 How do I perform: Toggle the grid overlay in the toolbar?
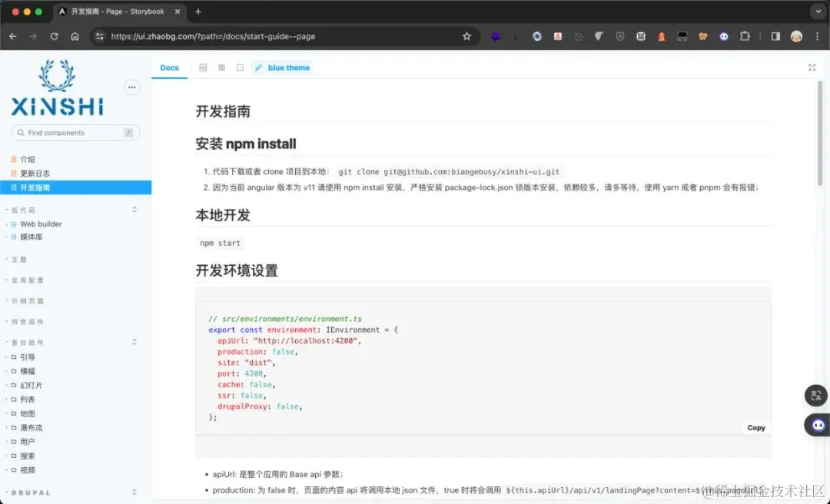click(x=221, y=68)
